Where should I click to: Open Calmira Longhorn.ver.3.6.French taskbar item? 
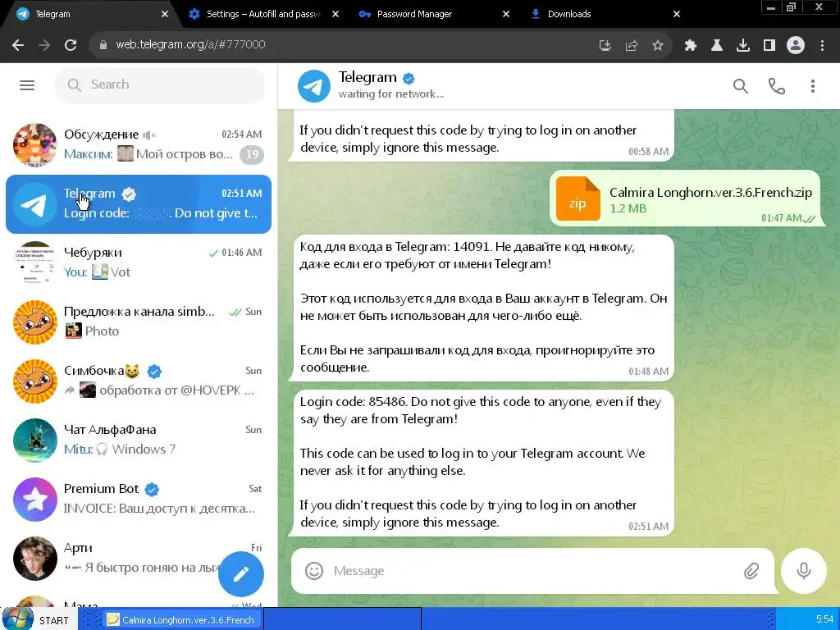(x=181, y=620)
